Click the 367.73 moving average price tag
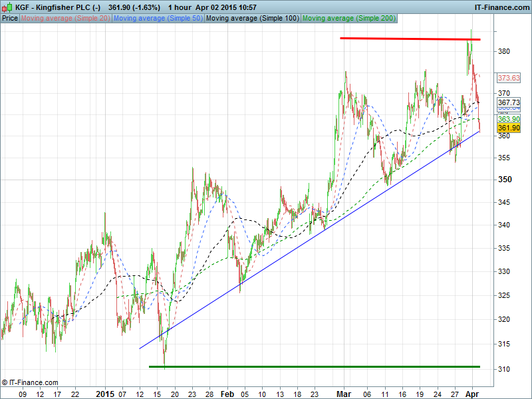 (x=509, y=102)
